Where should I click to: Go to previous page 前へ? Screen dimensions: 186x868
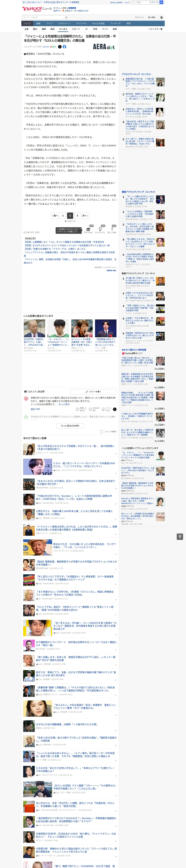click(x=55, y=216)
